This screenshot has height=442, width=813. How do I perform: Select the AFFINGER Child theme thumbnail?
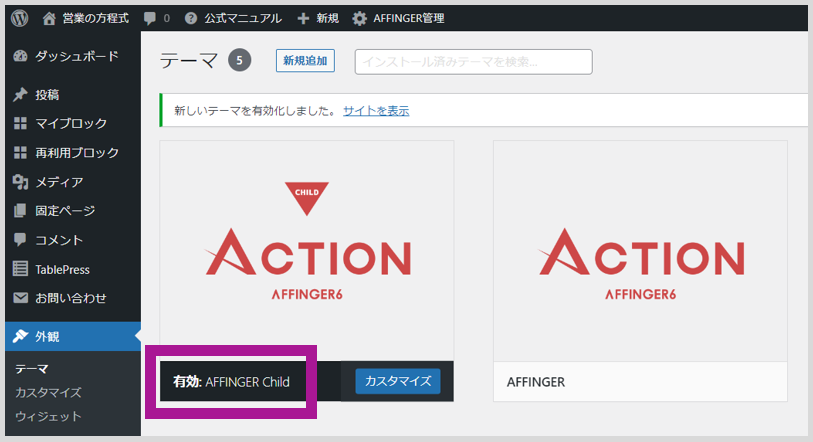coord(307,251)
